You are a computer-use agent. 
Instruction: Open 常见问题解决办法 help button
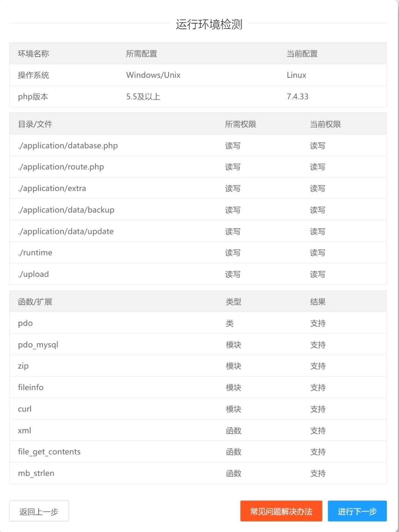(281, 511)
